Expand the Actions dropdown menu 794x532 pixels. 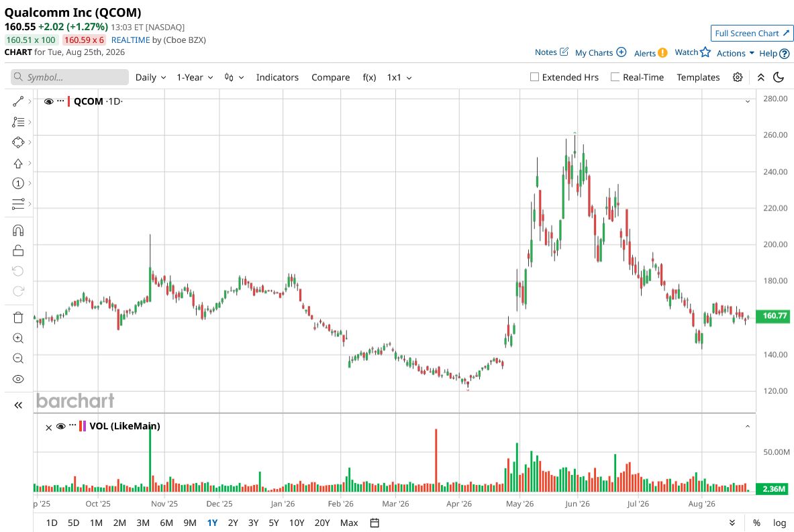(x=735, y=53)
